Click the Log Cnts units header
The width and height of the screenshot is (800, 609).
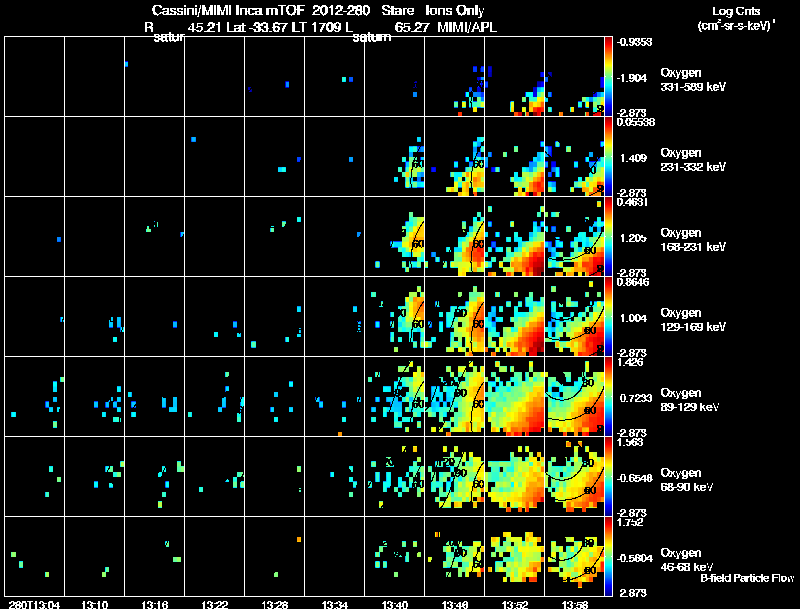click(x=736, y=18)
